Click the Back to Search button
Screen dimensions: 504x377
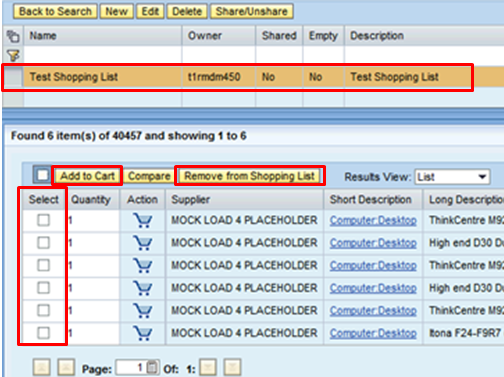tap(55, 11)
